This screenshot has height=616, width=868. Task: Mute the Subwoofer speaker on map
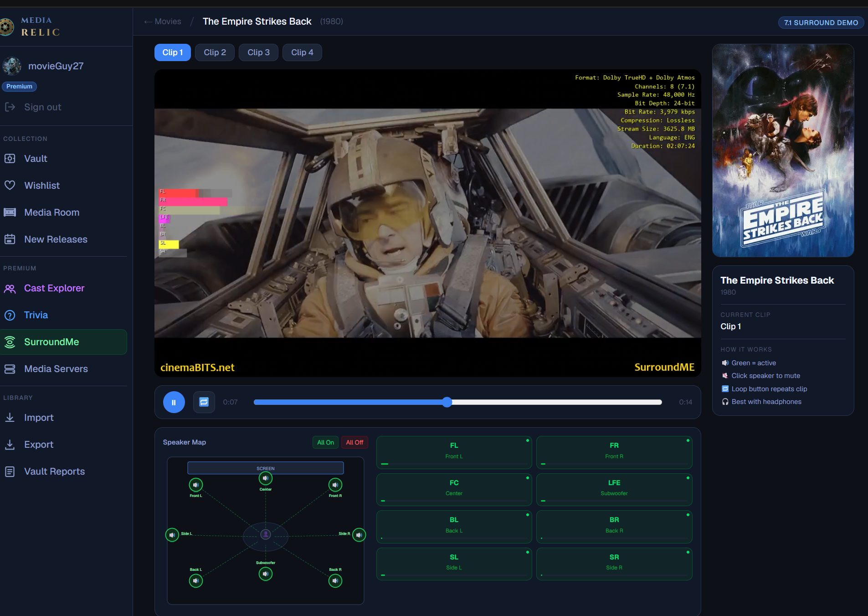(x=266, y=574)
